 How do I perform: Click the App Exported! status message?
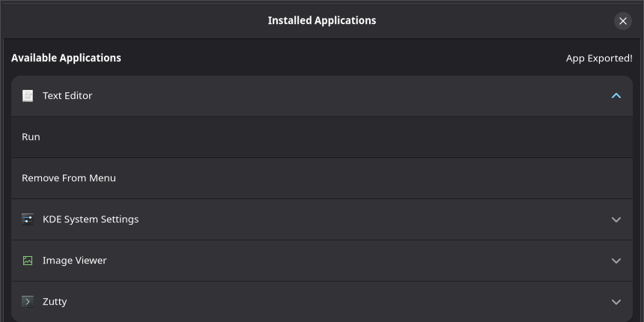pyautogui.click(x=599, y=58)
